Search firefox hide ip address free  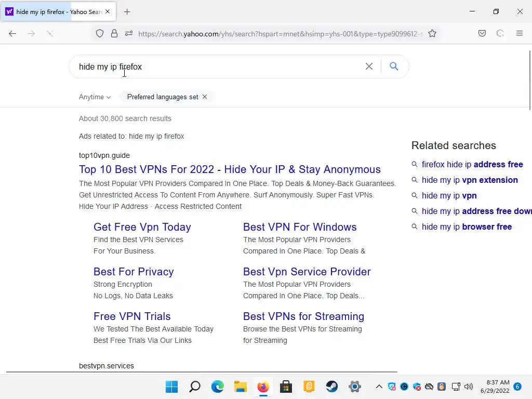pos(472,165)
